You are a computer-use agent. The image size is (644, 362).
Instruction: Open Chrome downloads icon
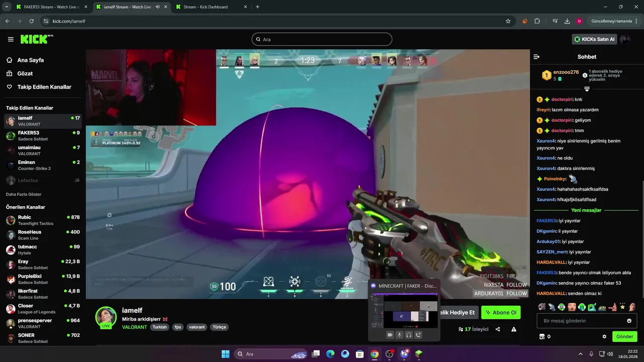567,21
